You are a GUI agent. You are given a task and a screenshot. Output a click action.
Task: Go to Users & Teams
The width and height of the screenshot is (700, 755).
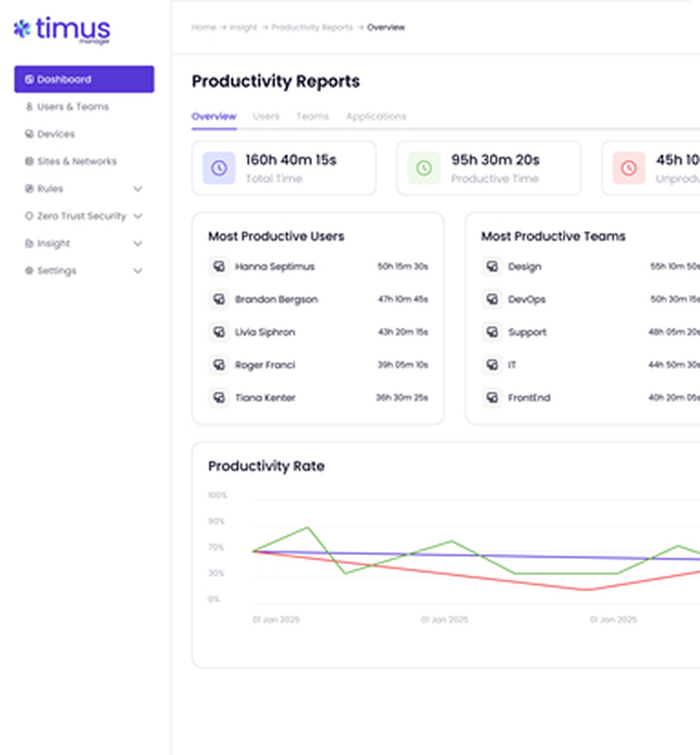coord(73,107)
